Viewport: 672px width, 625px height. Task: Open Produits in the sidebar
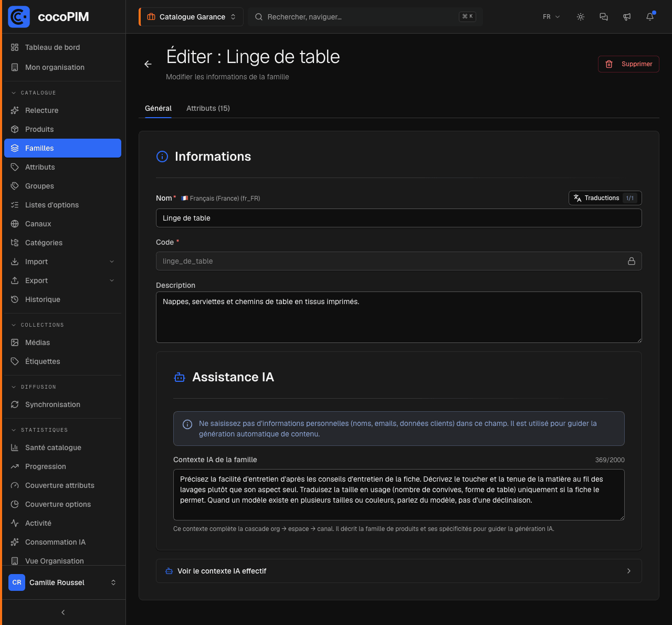[x=62, y=129]
